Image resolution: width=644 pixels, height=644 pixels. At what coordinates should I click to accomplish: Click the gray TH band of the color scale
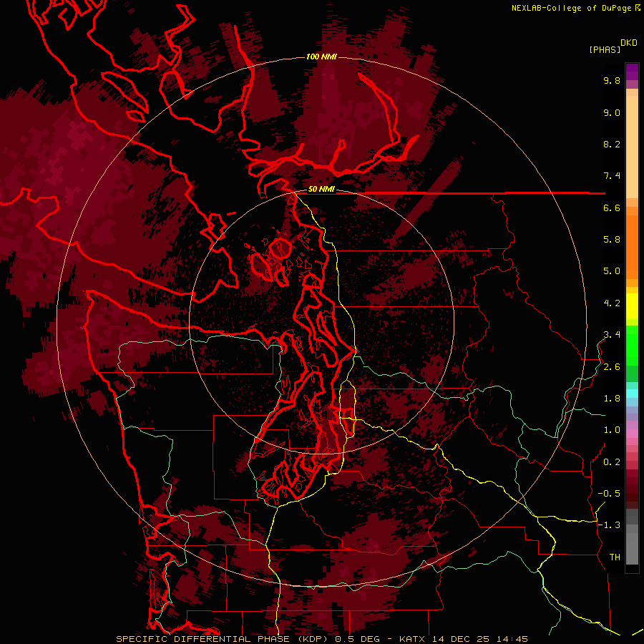click(x=632, y=548)
